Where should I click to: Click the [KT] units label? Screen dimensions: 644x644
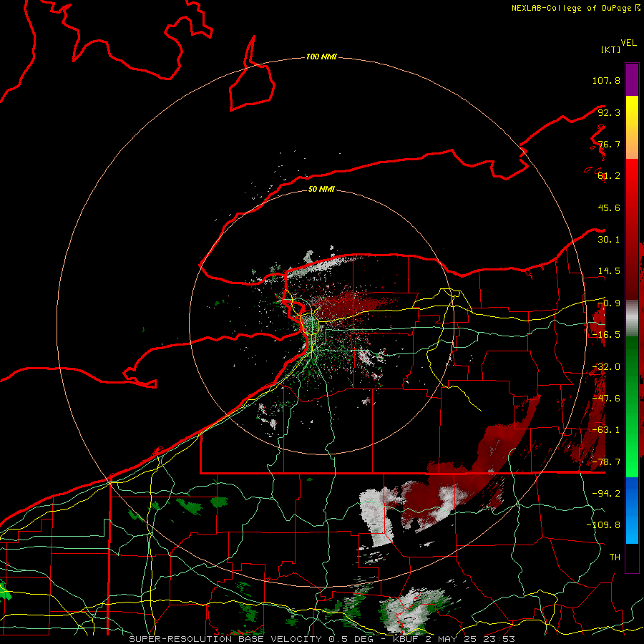tap(611, 49)
